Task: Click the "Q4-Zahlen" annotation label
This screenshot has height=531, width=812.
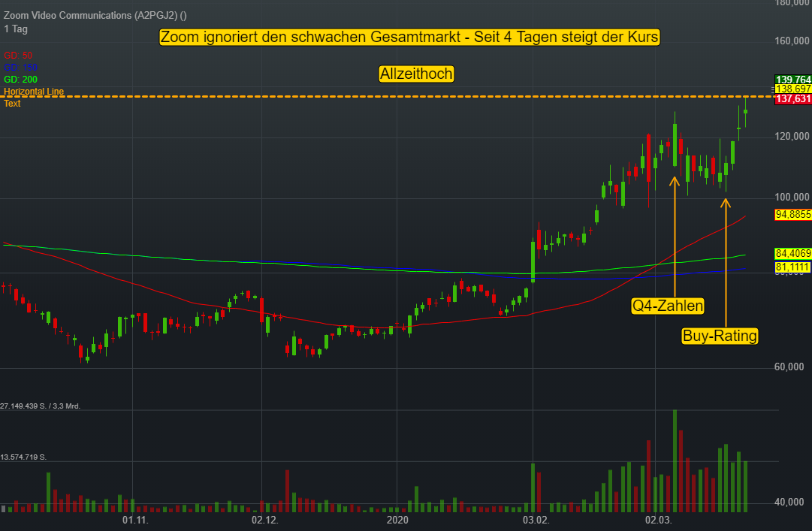Action: 668,306
